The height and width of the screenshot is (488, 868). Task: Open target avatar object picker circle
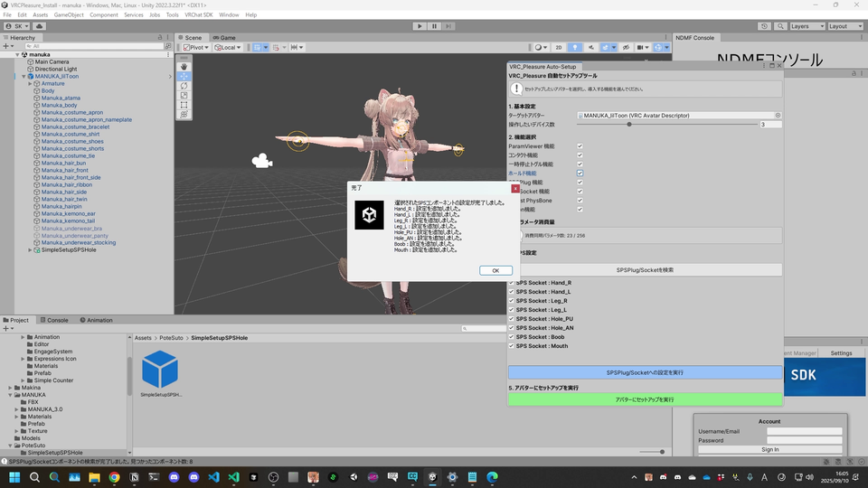[778, 116]
